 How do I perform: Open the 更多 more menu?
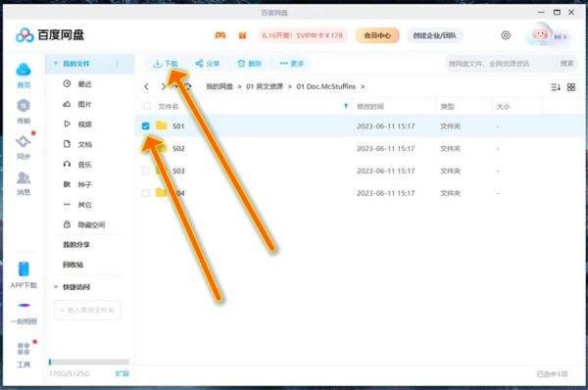coord(292,64)
